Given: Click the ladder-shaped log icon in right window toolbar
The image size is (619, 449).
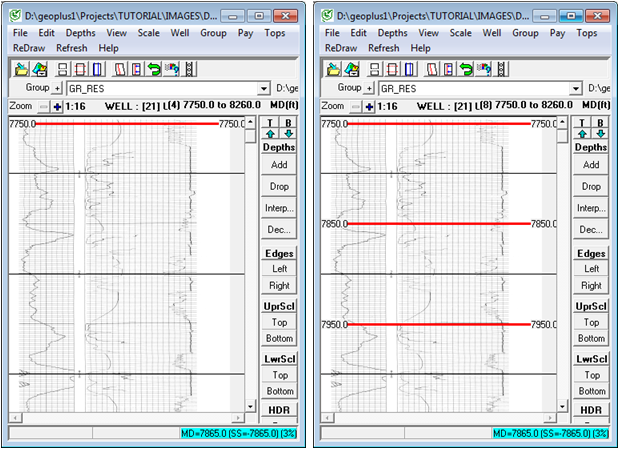Looking at the screenshot, I should coord(500,69).
